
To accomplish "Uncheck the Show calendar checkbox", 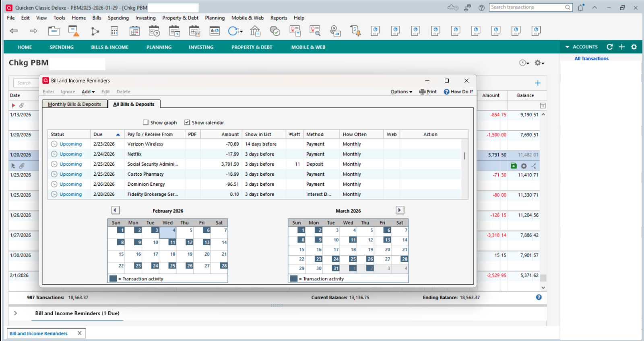I will click(187, 123).
